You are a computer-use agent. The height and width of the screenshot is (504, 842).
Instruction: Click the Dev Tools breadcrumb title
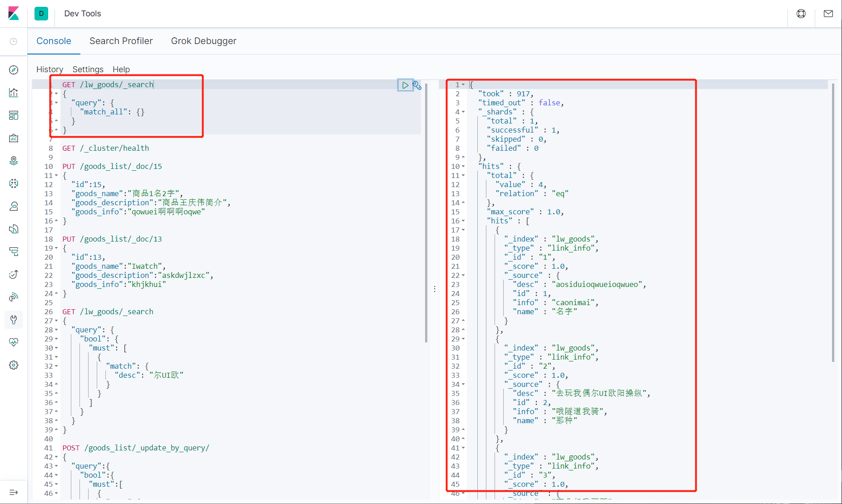coord(83,14)
